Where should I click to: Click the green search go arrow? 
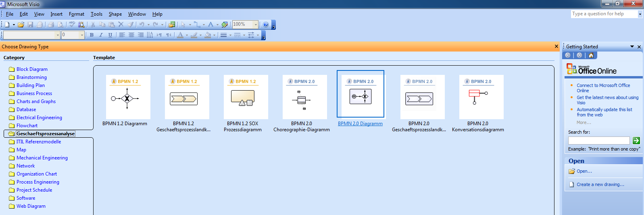coord(636,141)
